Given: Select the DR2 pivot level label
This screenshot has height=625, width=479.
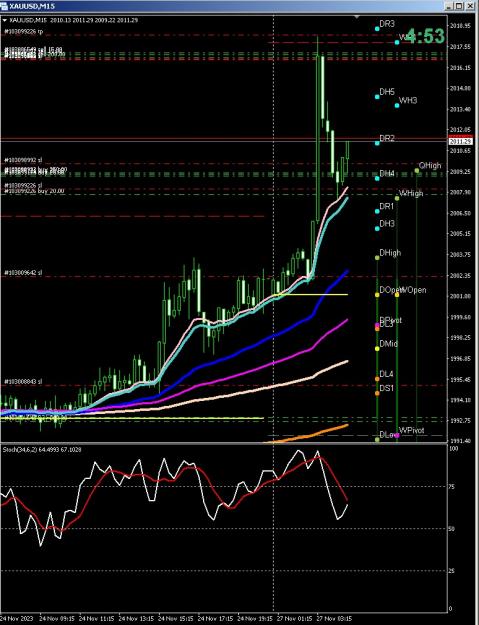Looking at the screenshot, I should 387,138.
